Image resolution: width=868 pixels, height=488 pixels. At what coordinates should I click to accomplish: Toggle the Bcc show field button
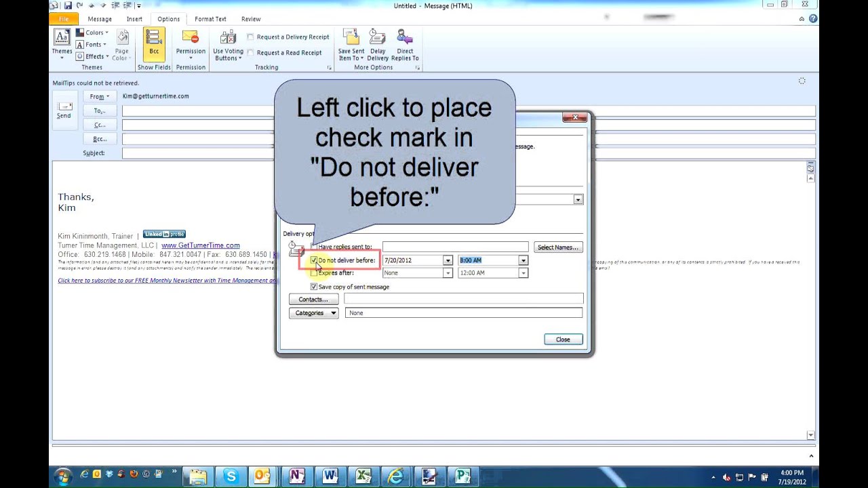pos(154,44)
